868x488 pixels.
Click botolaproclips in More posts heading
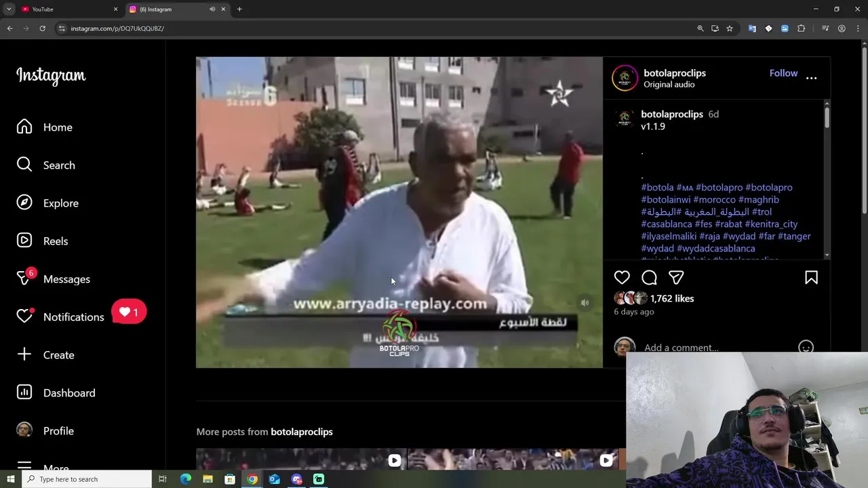[x=302, y=432]
